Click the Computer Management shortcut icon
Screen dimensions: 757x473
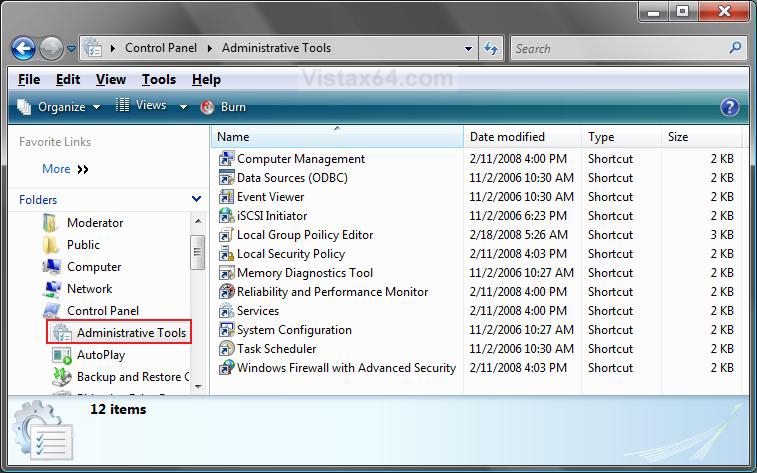(227, 159)
